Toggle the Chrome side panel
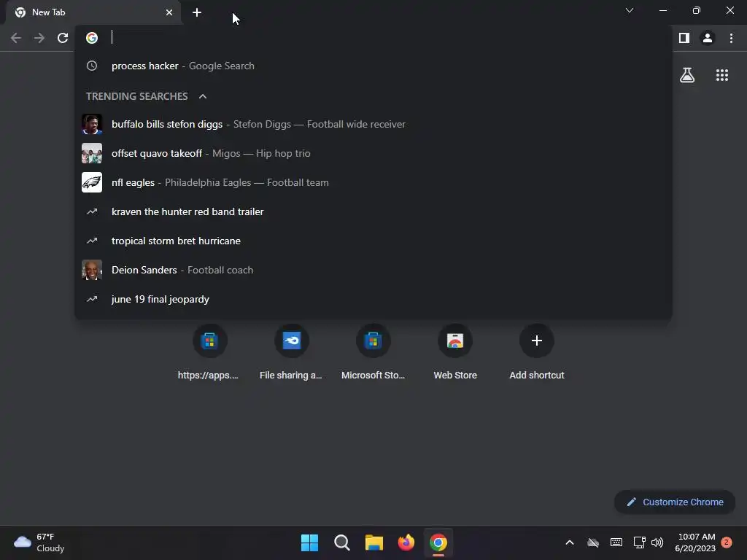This screenshot has width=747, height=560. 684,38
